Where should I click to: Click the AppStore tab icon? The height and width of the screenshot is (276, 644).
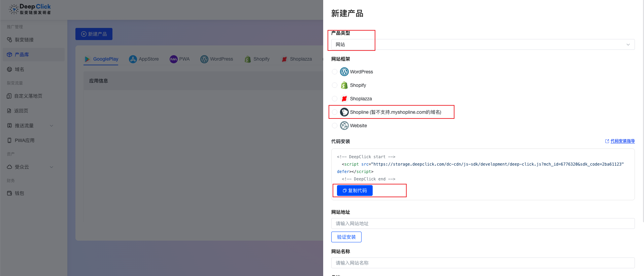133,59
